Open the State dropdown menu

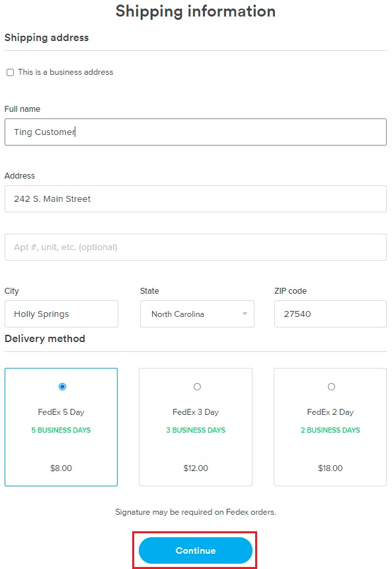click(196, 314)
